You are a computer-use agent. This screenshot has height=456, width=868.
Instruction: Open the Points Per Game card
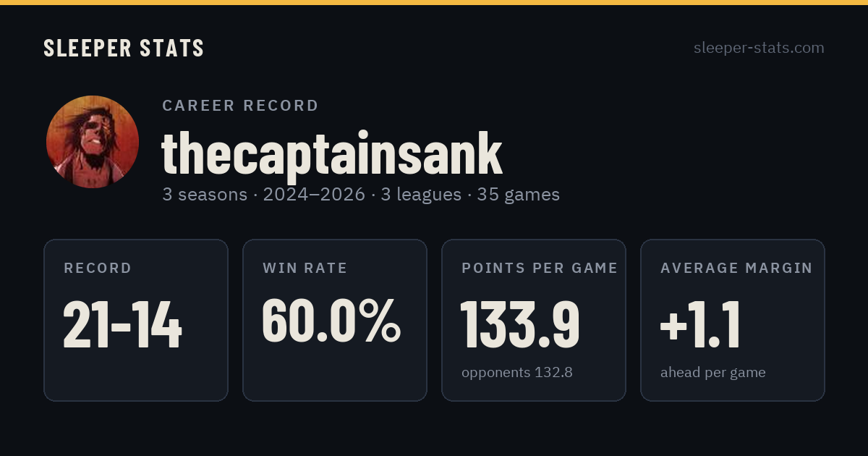point(534,320)
